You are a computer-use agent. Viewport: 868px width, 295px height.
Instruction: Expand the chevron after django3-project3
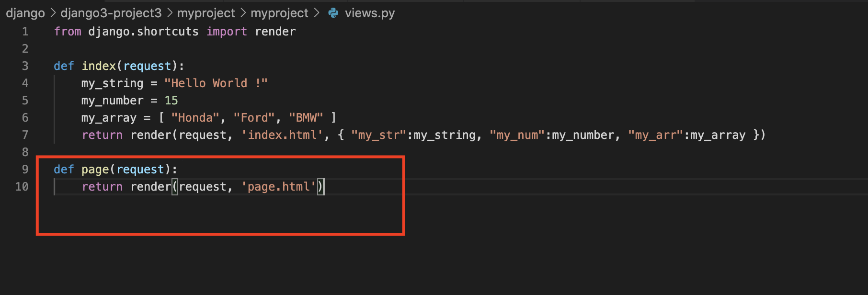click(170, 13)
